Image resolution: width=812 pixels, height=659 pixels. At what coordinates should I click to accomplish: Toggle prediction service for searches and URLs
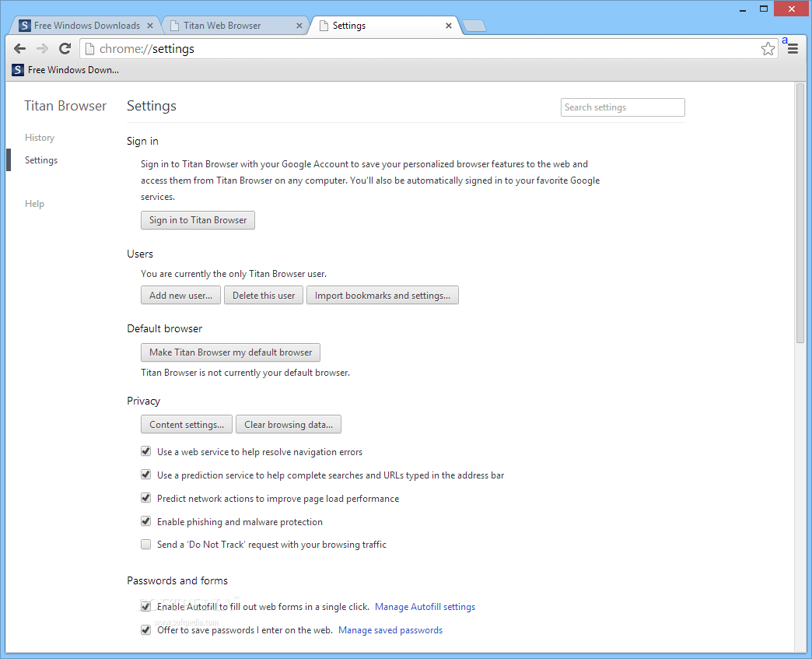tap(146, 475)
